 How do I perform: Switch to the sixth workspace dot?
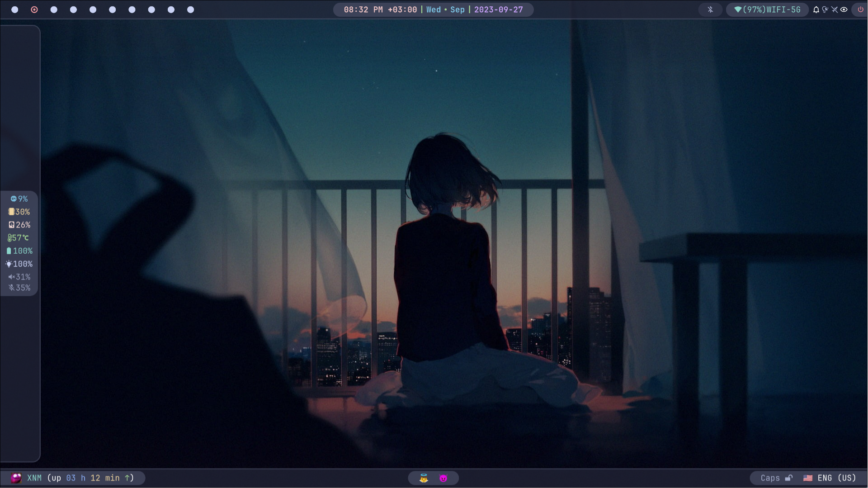113,9
